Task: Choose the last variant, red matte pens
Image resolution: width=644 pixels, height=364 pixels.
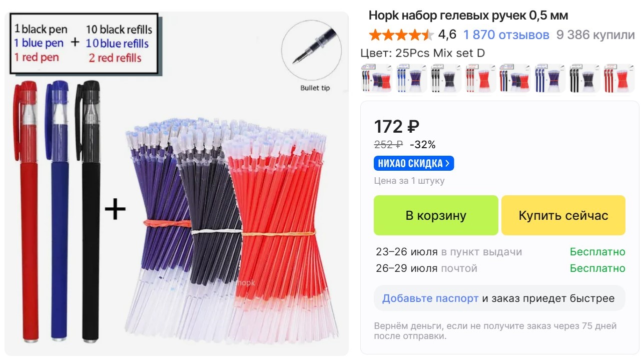Action: pyautogui.click(x=618, y=78)
